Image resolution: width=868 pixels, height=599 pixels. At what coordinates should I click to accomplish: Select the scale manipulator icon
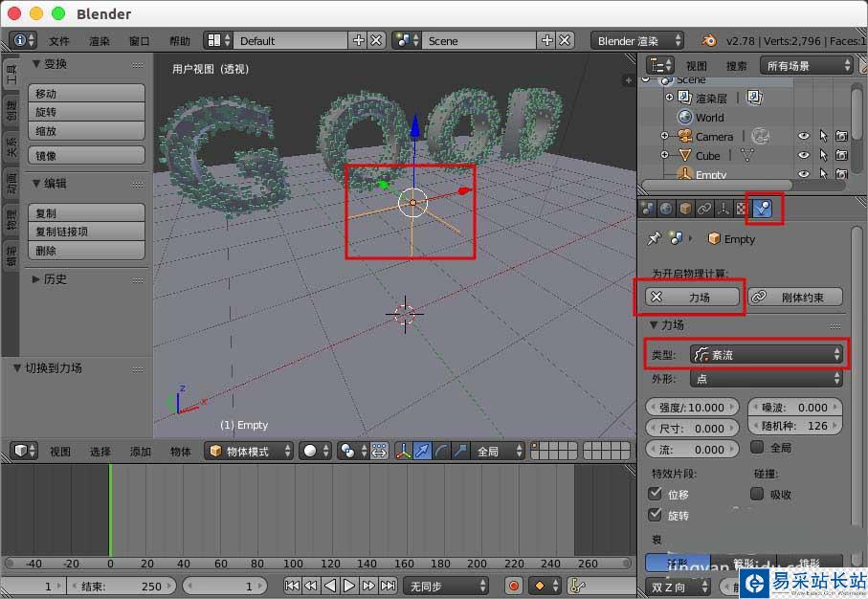[x=460, y=452]
